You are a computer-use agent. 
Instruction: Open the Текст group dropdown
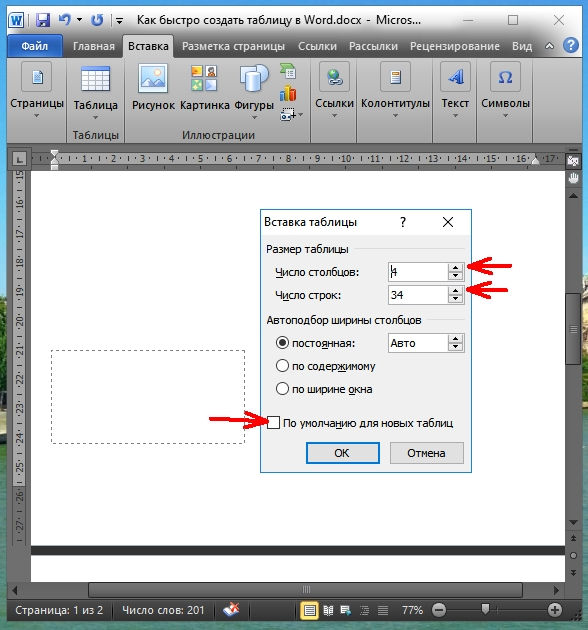[455, 116]
